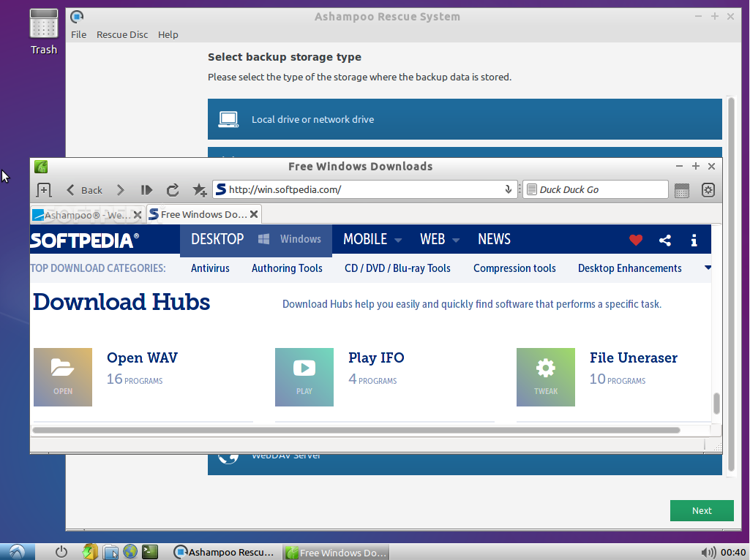The height and width of the screenshot is (560, 750).
Task: Click the browser window's green leaf icon
Action: (41, 166)
